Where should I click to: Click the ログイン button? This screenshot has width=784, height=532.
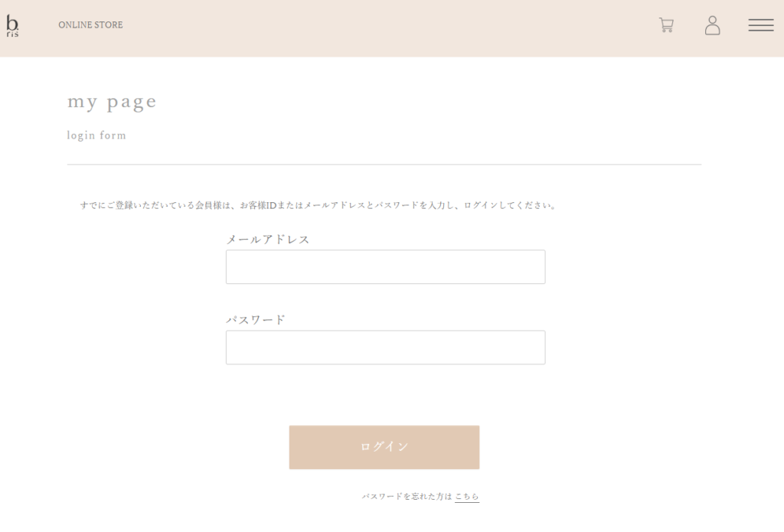[384, 448]
